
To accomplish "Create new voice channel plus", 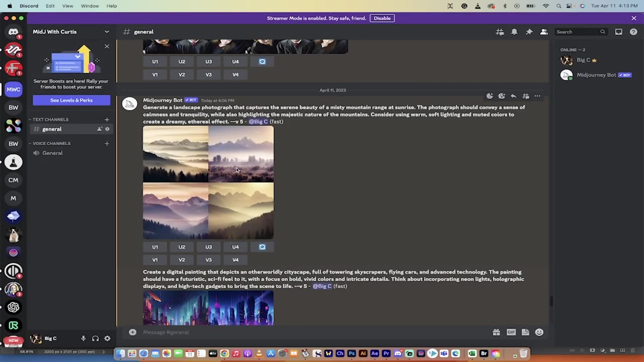I will tap(107, 143).
